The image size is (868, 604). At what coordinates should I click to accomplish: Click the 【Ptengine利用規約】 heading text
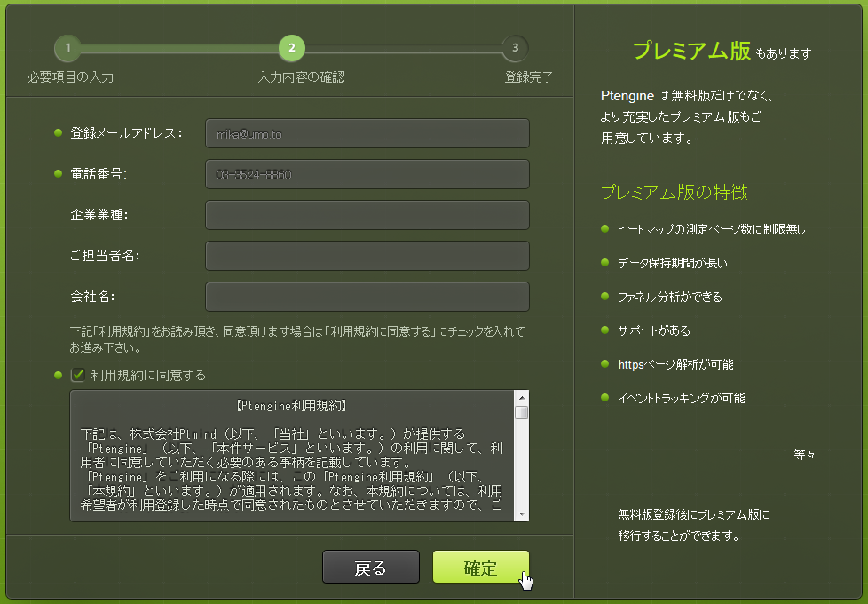292,406
